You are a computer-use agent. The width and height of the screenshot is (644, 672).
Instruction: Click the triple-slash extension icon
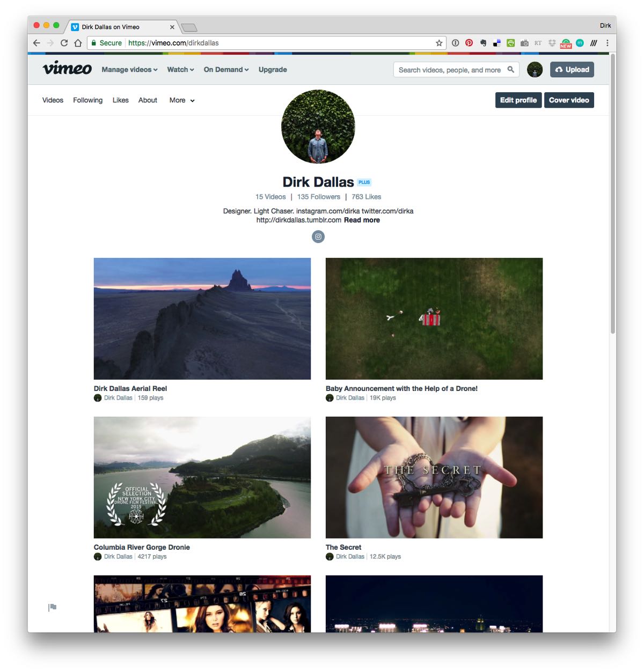(594, 43)
